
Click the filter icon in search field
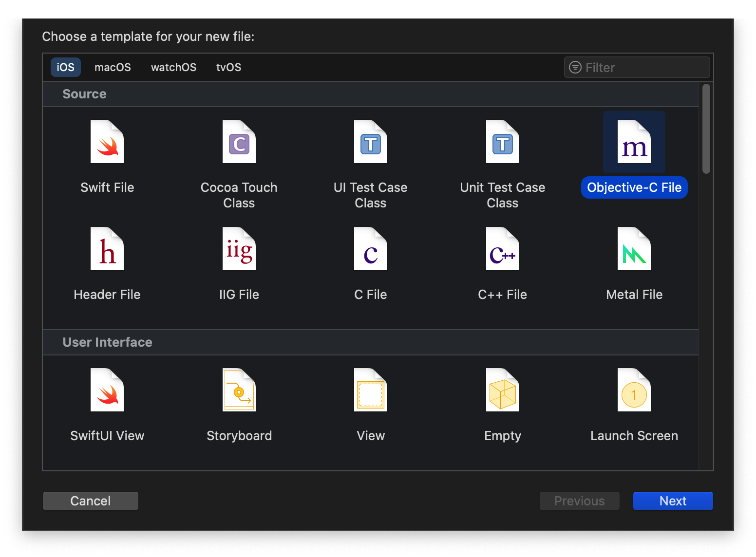pyautogui.click(x=575, y=67)
